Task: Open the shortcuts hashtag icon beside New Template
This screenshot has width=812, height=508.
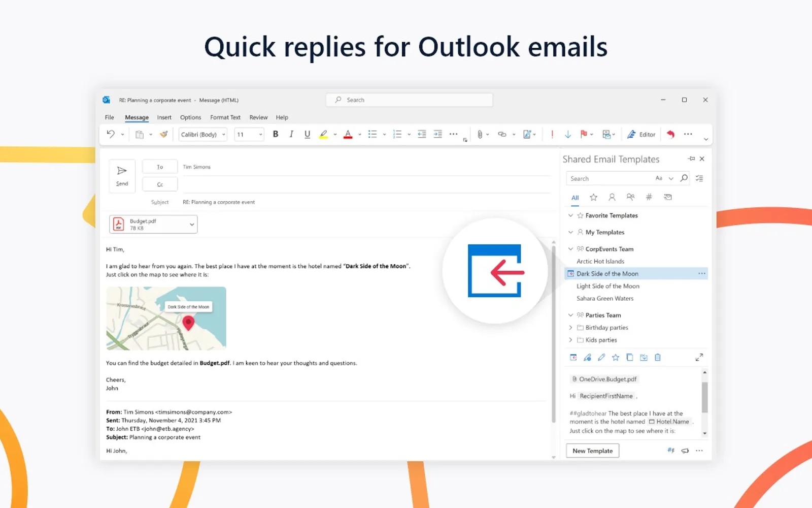Action: tap(671, 451)
